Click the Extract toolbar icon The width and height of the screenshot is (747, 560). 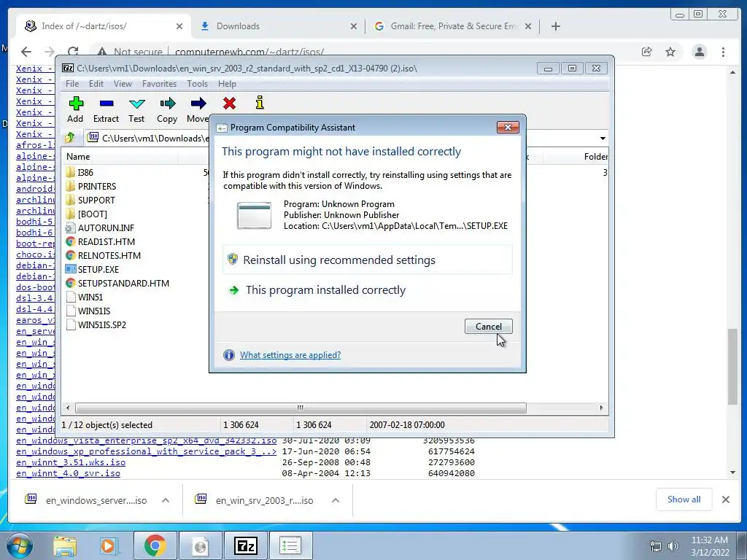coord(106,110)
